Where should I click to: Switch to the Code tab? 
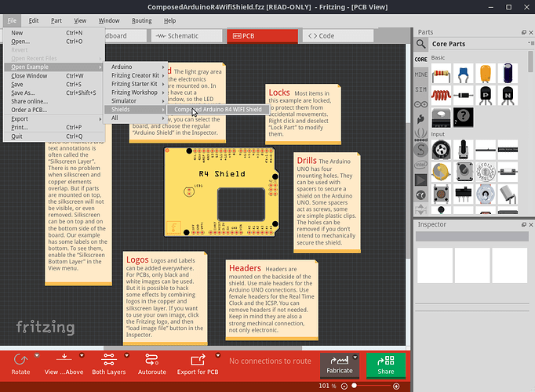pyautogui.click(x=338, y=36)
